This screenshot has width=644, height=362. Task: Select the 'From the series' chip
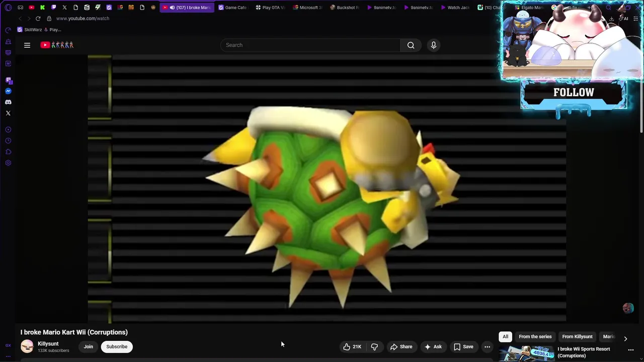pyautogui.click(x=535, y=336)
